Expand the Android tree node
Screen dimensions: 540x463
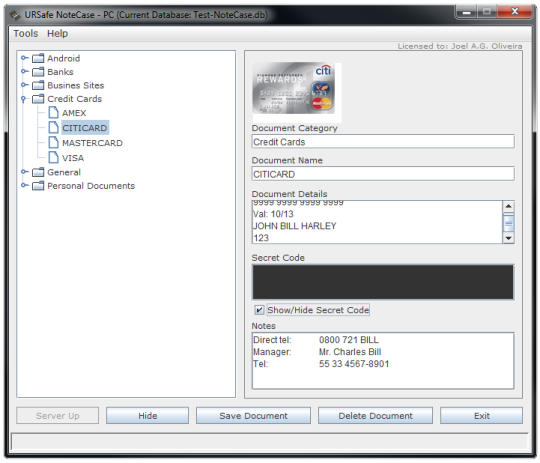click(24, 58)
